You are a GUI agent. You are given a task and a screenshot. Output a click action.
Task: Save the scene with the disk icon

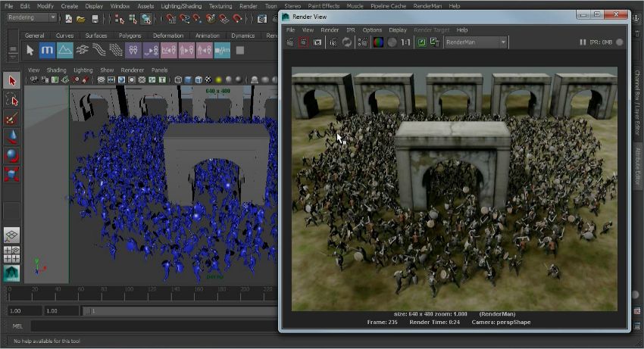pyautogui.click(x=95, y=19)
